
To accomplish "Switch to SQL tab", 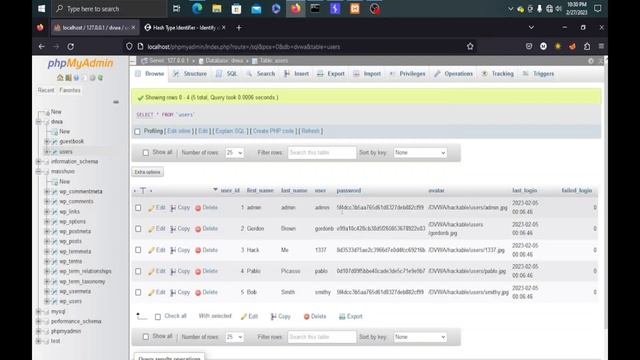I will (x=227, y=74).
